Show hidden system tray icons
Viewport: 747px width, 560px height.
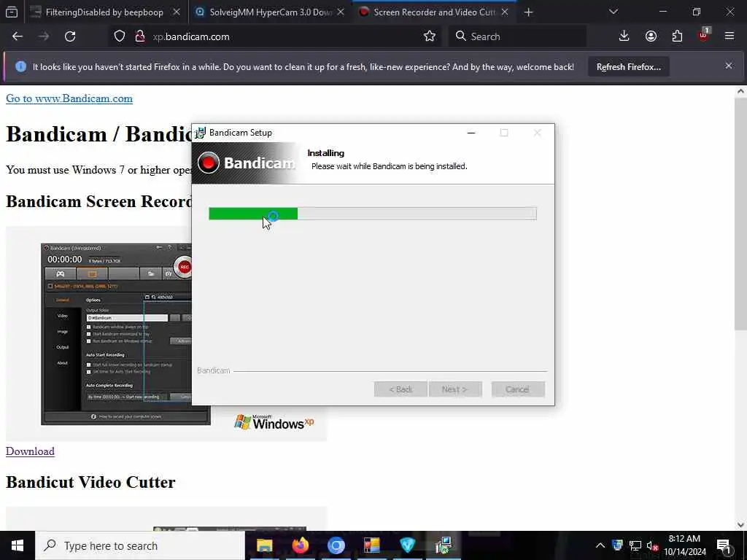point(600,545)
